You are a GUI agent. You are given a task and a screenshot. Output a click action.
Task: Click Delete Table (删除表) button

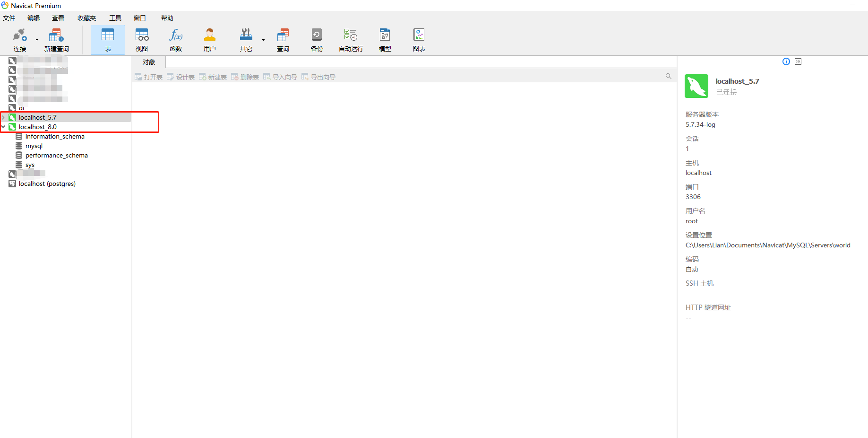tap(245, 77)
